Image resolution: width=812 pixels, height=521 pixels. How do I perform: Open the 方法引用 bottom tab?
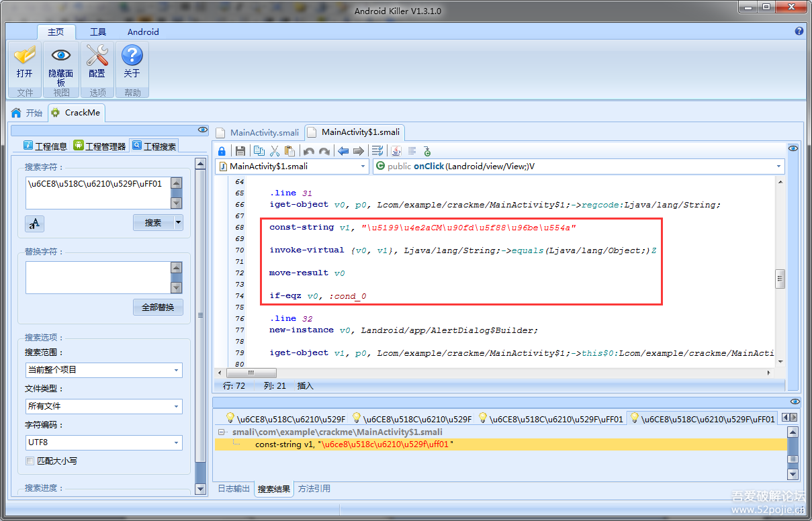[314, 489]
